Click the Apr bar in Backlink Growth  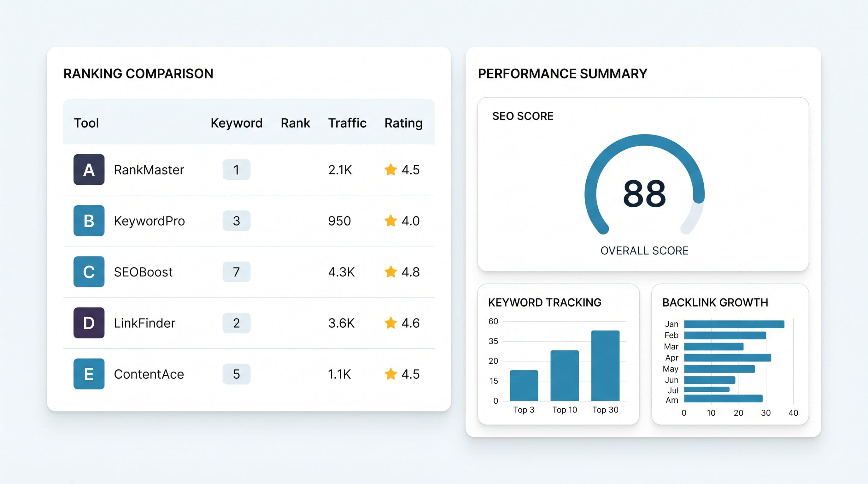coord(728,357)
